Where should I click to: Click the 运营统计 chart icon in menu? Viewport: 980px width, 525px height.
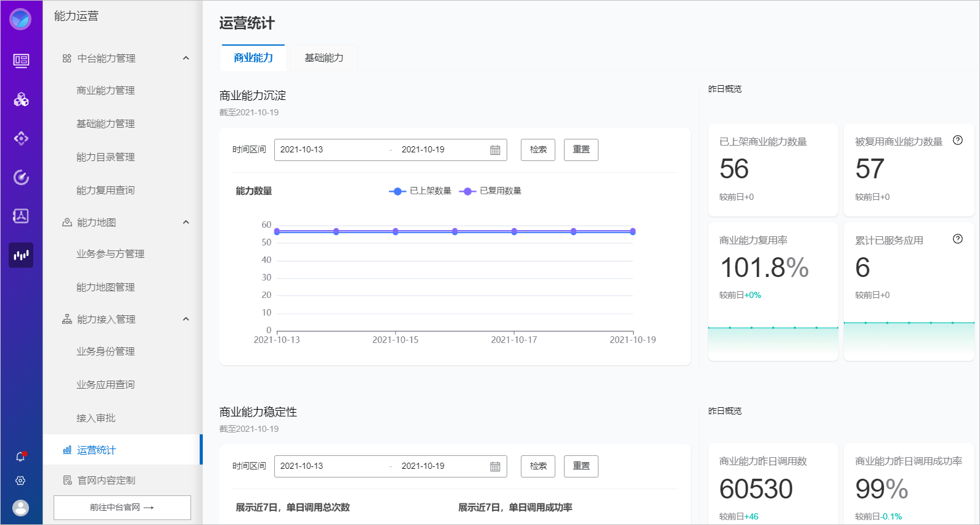click(67, 450)
